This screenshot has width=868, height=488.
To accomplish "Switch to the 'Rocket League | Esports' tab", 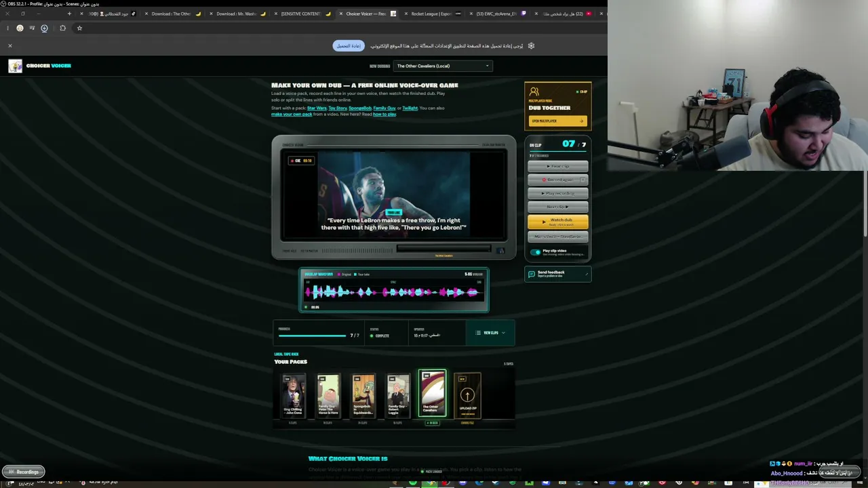I will (433, 14).
